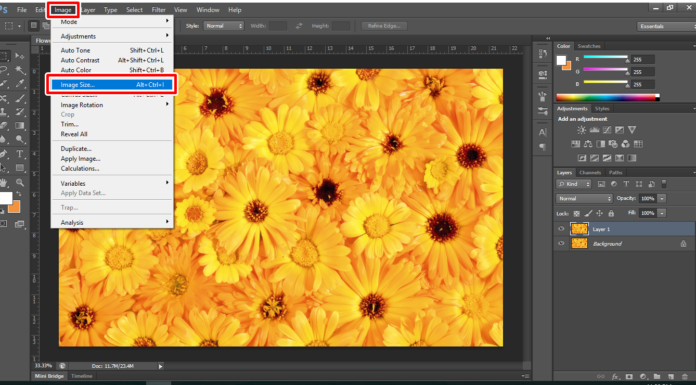Select the Gradient tool

click(20, 126)
